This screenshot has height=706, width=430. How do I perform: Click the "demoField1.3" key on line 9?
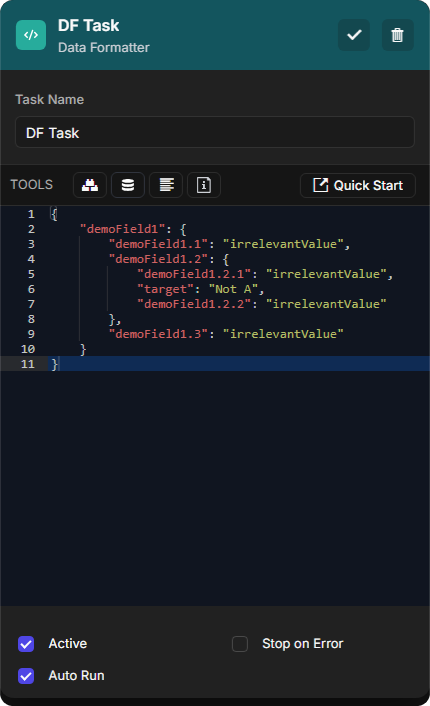tap(158, 334)
